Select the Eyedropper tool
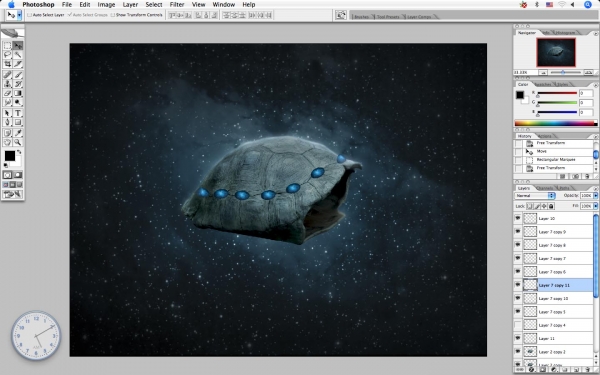The image size is (600, 375). click(x=18, y=133)
